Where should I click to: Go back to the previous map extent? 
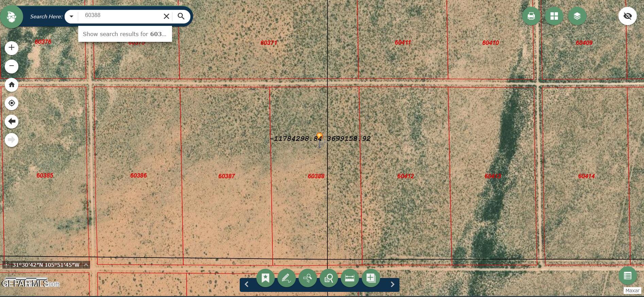[12, 121]
